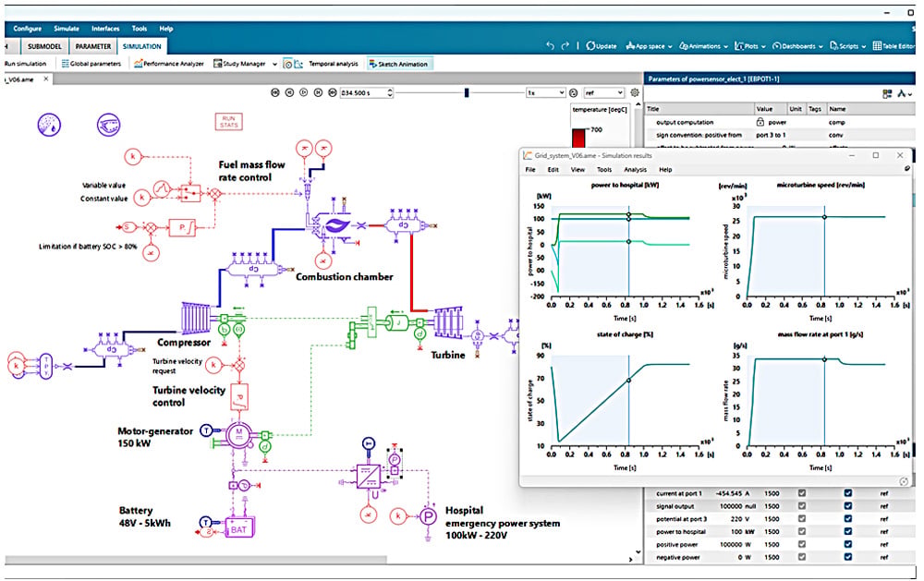924x581 pixels.
Task: Toggle blue checkbox in negative power row
Action: tap(848, 557)
